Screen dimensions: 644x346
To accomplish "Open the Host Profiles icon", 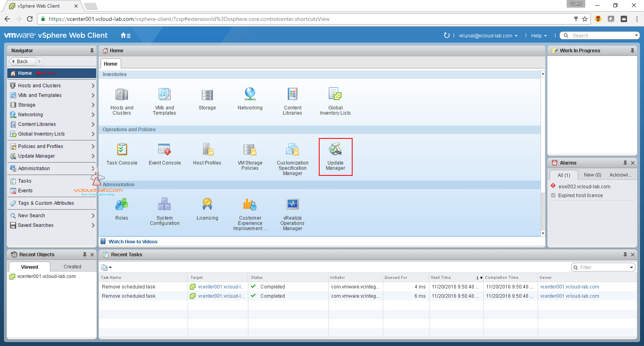I will (207, 149).
